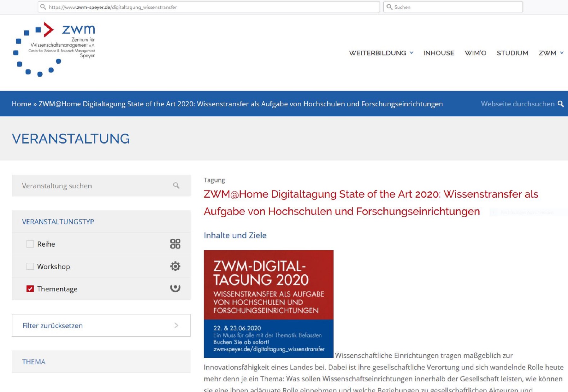Viewport: 568px width, 392px height.
Task: Click magnifier icon in Veranstaltung suchen
Action: coord(176,185)
